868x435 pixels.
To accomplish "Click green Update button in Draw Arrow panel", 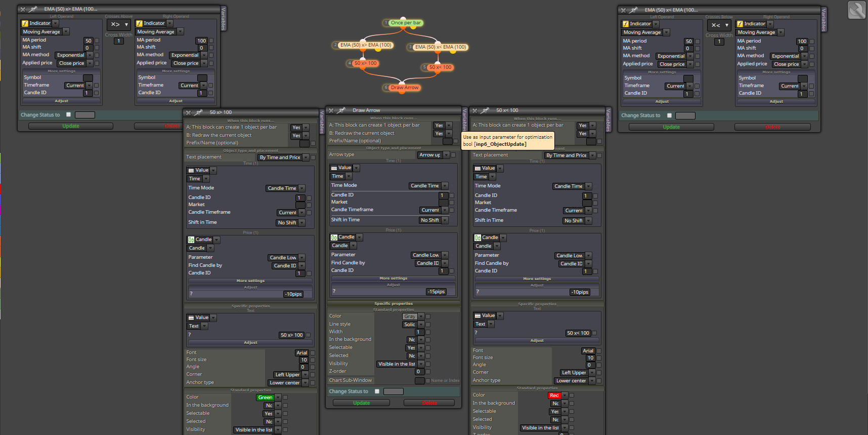I will click(x=361, y=403).
